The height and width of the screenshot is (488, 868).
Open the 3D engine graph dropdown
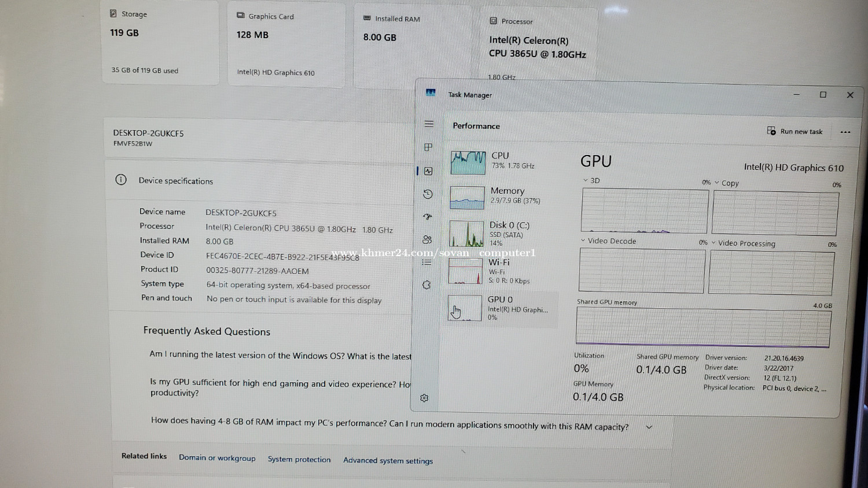click(591, 180)
